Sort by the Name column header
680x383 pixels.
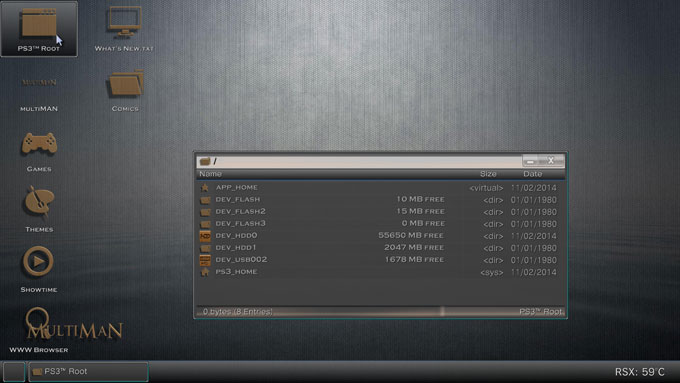(x=210, y=174)
